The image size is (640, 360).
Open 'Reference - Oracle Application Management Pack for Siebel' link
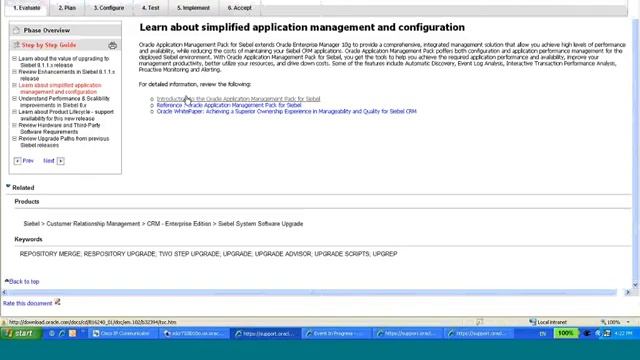coord(229,105)
